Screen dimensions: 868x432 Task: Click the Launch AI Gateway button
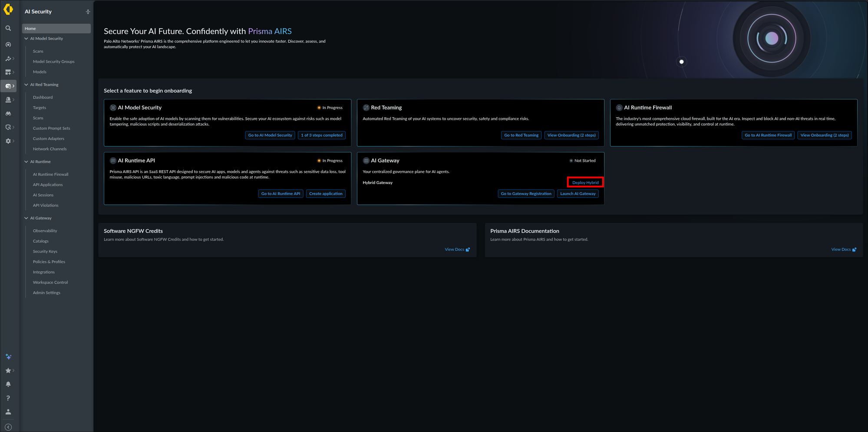click(x=578, y=194)
